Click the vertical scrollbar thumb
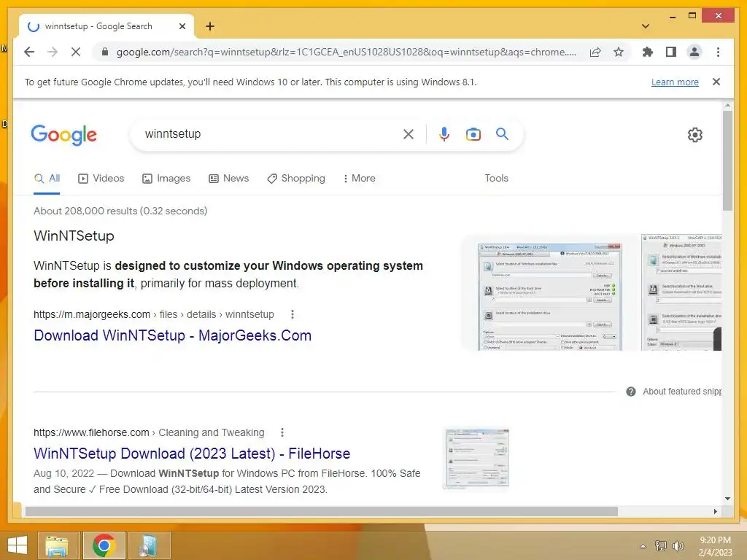747x560 pixels. tap(727, 160)
